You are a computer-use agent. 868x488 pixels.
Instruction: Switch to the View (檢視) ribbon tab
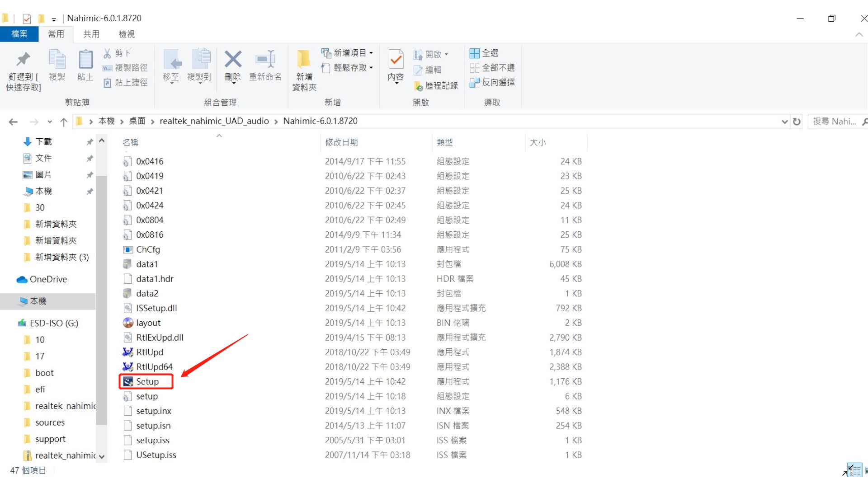pos(127,34)
